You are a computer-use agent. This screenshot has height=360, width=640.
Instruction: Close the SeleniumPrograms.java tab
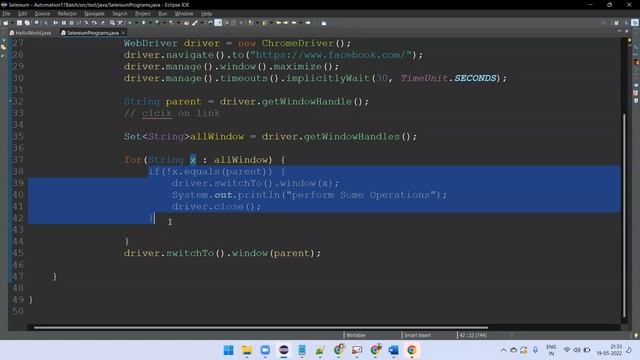123,33
